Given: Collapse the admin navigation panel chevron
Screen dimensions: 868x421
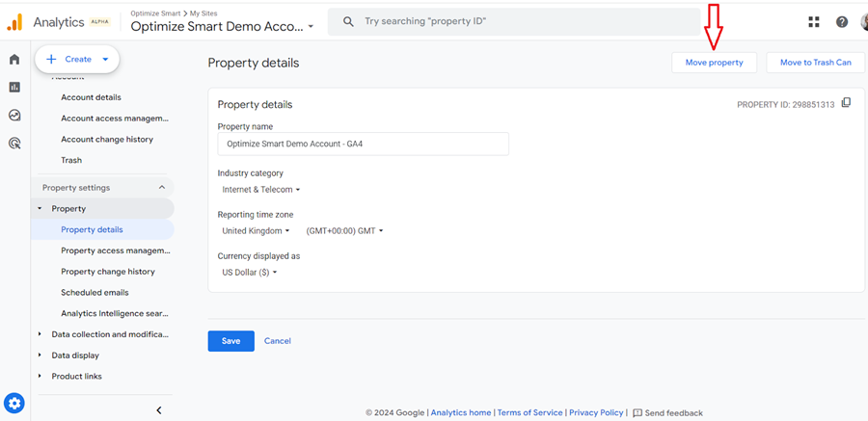Looking at the screenshot, I should point(159,410).
